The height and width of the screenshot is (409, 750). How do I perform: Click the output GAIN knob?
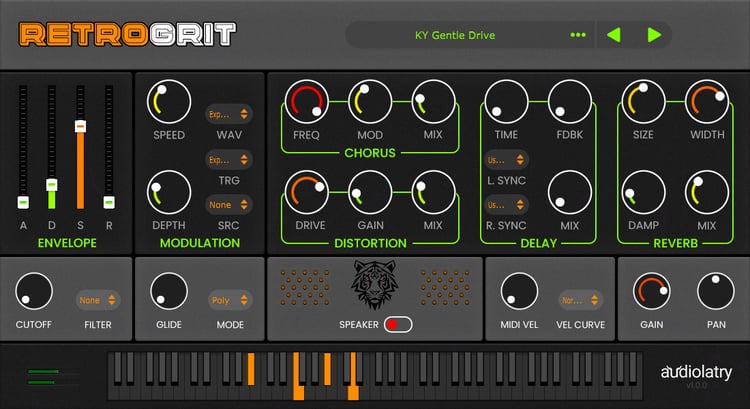[x=651, y=291]
